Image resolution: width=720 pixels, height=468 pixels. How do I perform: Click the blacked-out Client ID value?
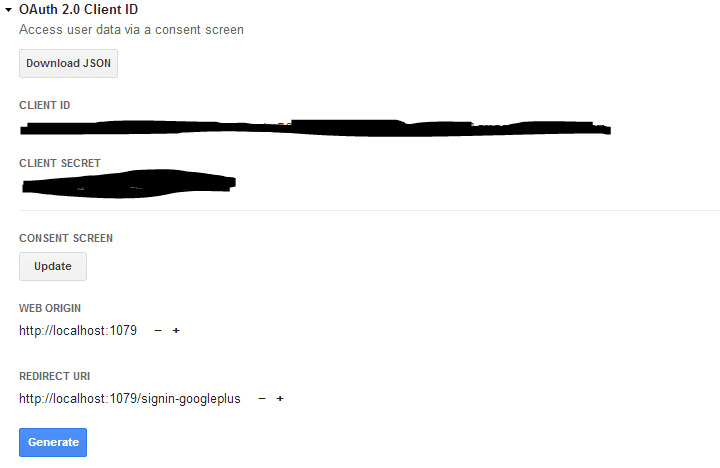(315, 128)
